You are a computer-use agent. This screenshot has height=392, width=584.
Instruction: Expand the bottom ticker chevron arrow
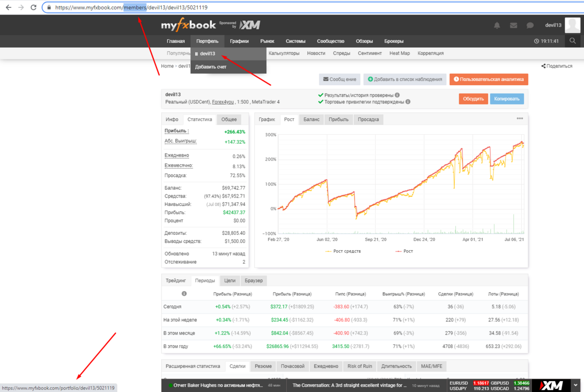click(576, 385)
